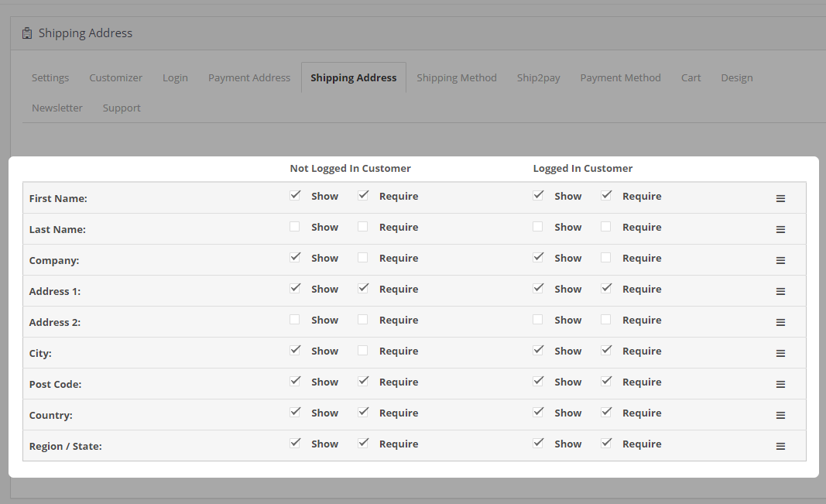The image size is (826, 504).
Task: Click the Address 2 row drag handle
Action: pyautogui.click(x=780, y=323)
